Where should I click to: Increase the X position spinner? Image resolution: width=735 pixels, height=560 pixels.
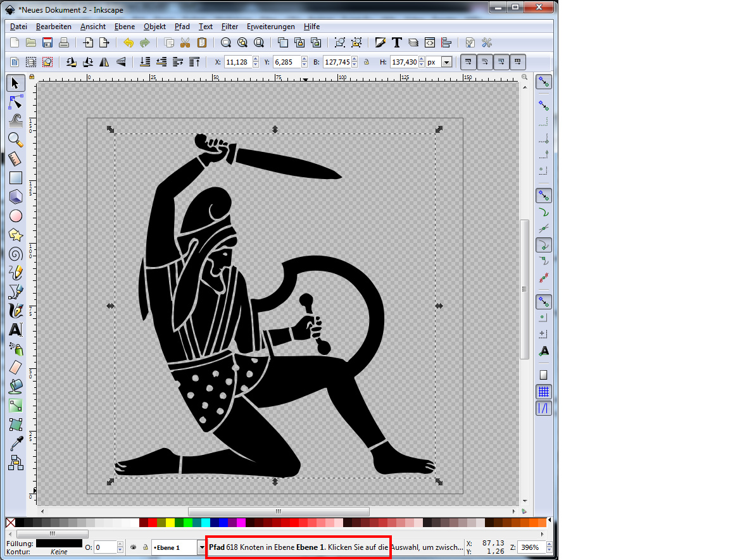pyautogui.click(x=256, y=59)
